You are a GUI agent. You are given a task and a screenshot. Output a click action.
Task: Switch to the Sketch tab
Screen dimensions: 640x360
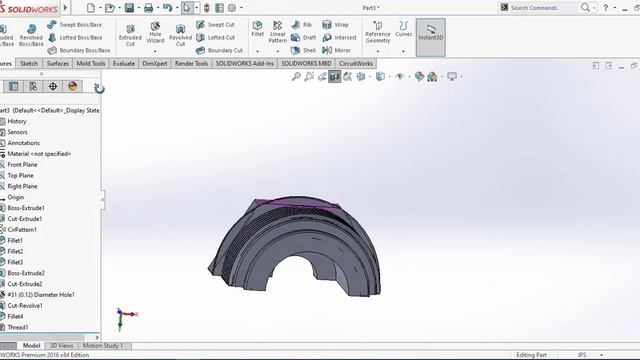coord(29,64)
